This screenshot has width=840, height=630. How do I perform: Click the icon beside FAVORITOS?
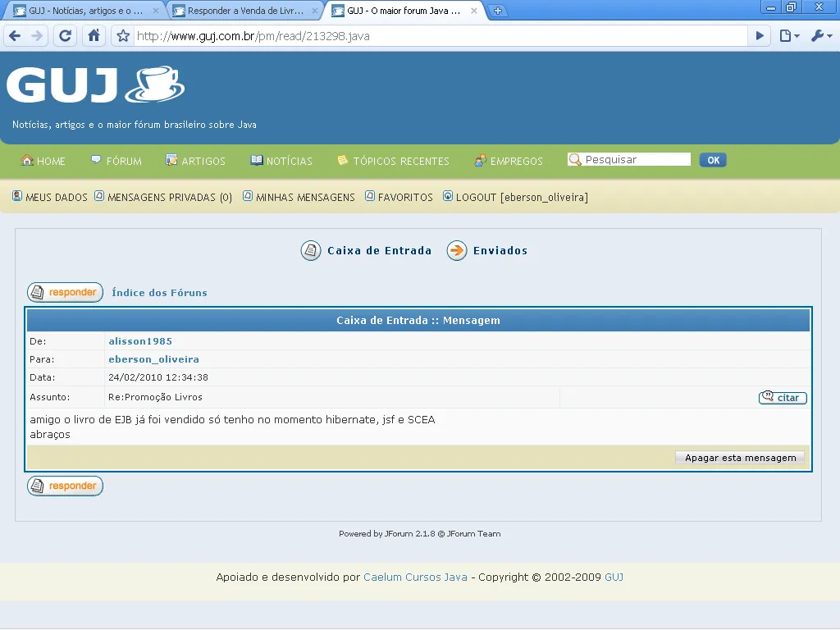pos(370,196)
